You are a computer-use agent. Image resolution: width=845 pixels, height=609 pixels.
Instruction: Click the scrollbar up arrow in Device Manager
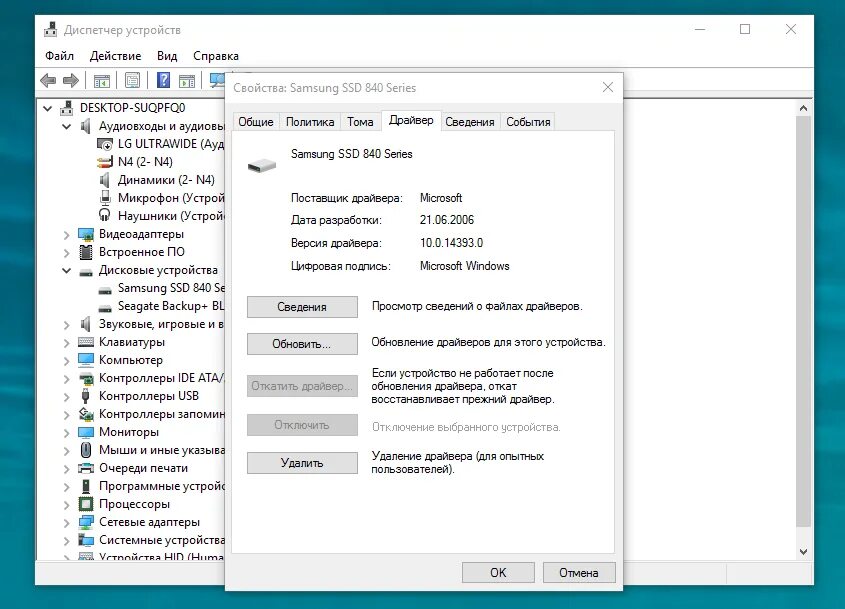[x=804, y=108]
